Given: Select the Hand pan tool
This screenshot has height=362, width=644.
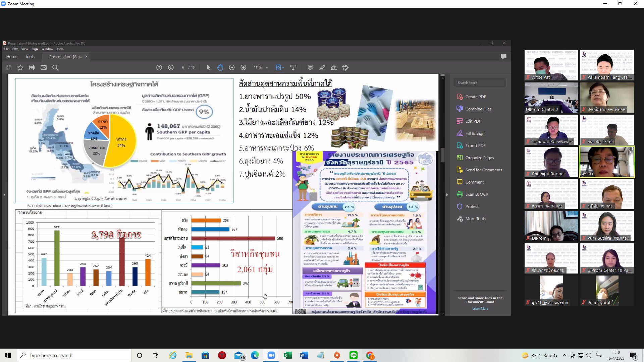Looking at the screenshot, I should point(220,67).
